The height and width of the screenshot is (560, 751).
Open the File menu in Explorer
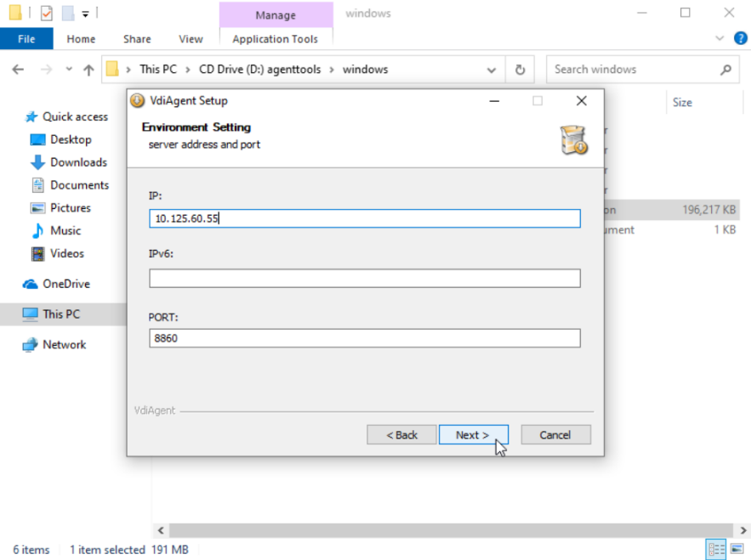(x=26, y=39)
